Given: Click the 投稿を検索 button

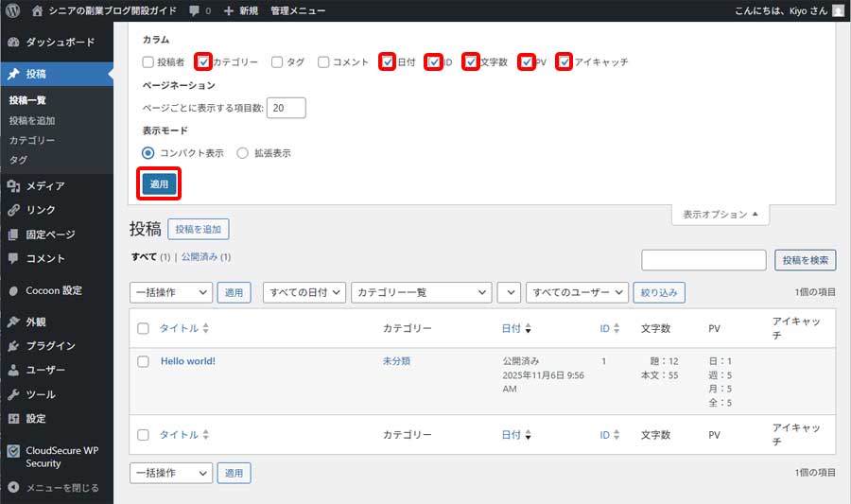Looking at the screenshot, I should (806, 260).
